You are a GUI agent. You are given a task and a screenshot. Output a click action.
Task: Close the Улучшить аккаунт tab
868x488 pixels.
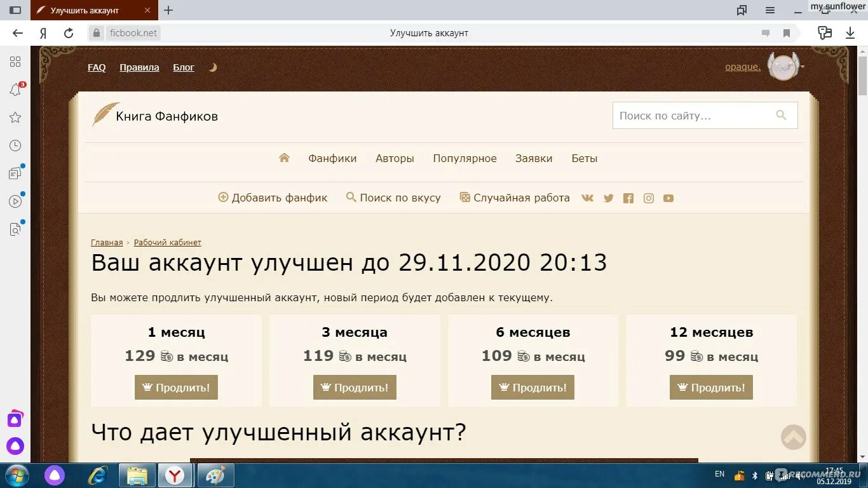pos(147,10)
